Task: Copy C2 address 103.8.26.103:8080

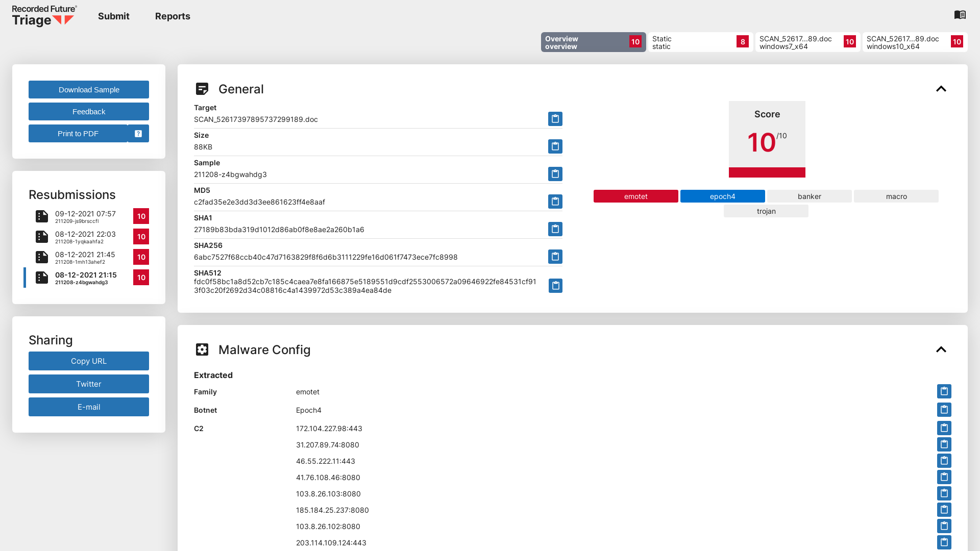Action: point(944,493)
